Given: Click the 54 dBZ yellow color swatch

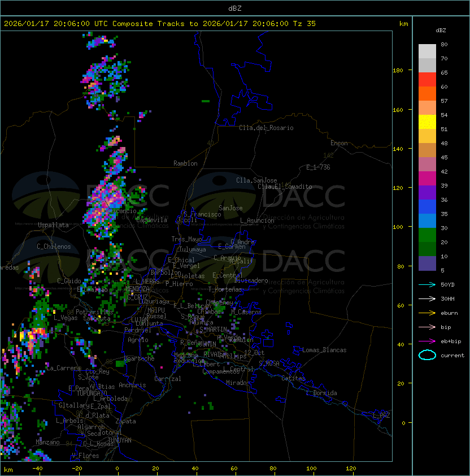Looking at the screenshot, I should click(427, 122).
